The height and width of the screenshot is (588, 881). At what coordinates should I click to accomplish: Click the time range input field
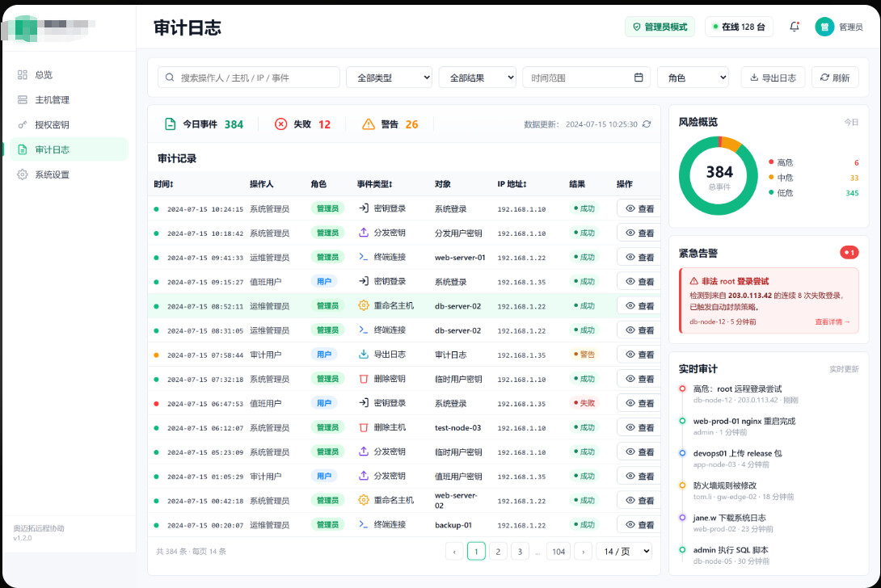point(586,78)
